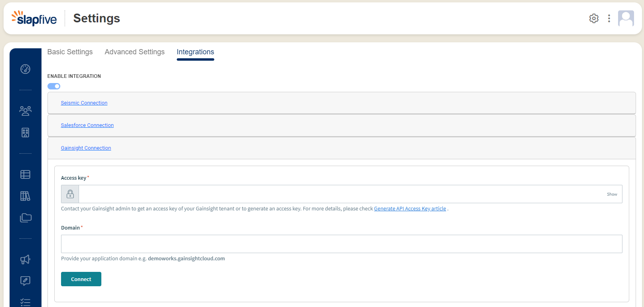This screenshot has width=644, height=307.
Task: Open the Generate API Access Key article link
Action: (x=410, y=209)
